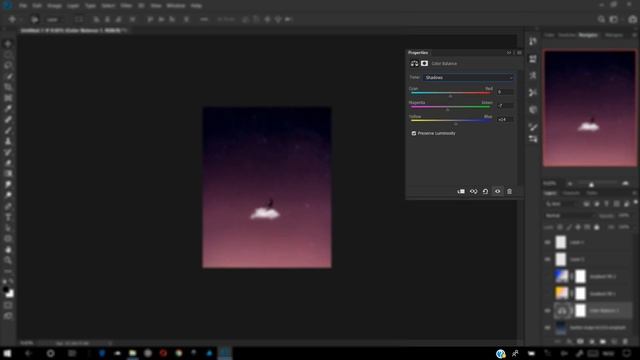Click the layer mask icon in Properties

coord(424,63)
